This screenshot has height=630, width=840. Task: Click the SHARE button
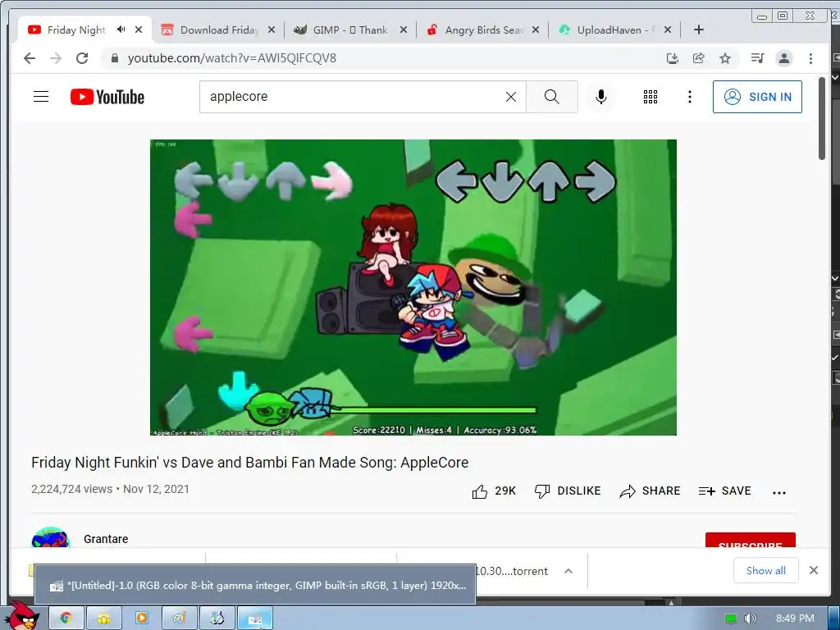650,491
